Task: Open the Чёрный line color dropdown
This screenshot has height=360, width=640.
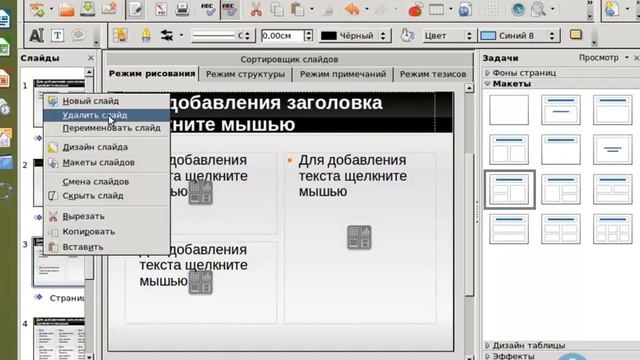Action: (x=354, y=36)
